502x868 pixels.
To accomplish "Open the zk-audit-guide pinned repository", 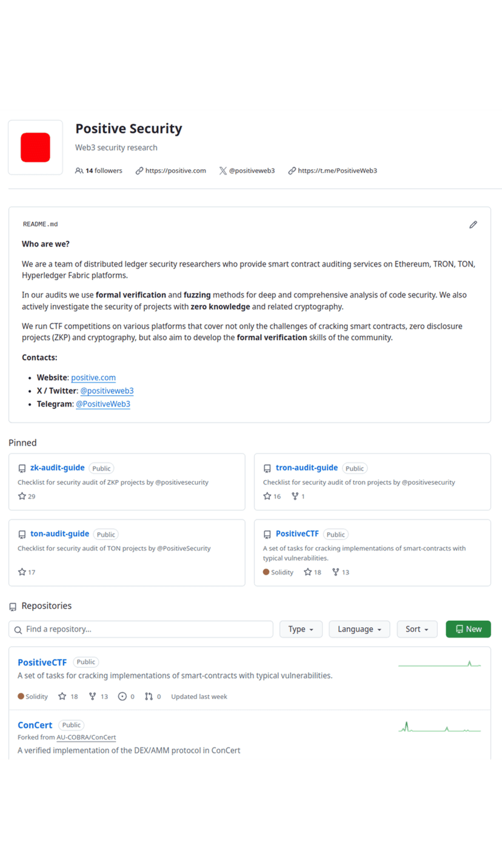I will [58, 468].
